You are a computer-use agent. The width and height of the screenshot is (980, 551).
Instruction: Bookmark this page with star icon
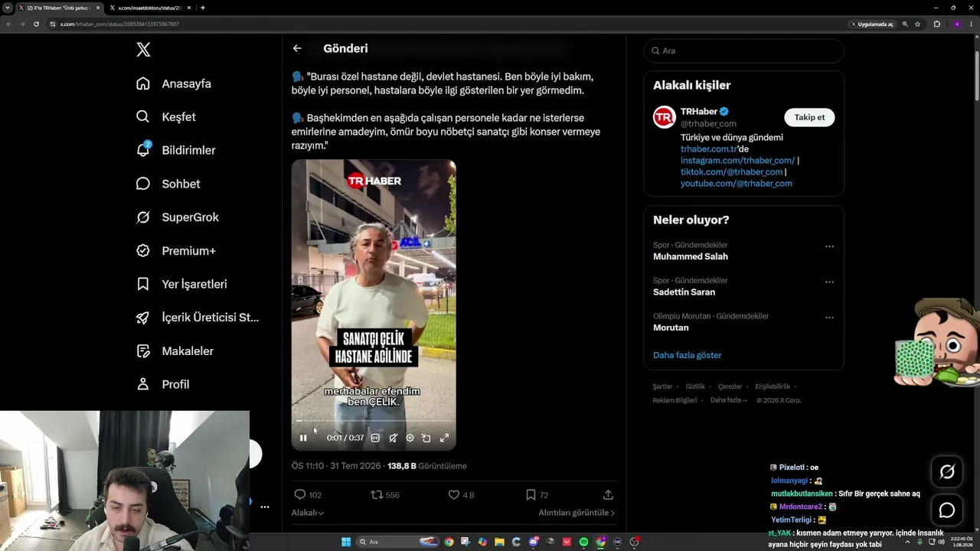tap(917, 24)
